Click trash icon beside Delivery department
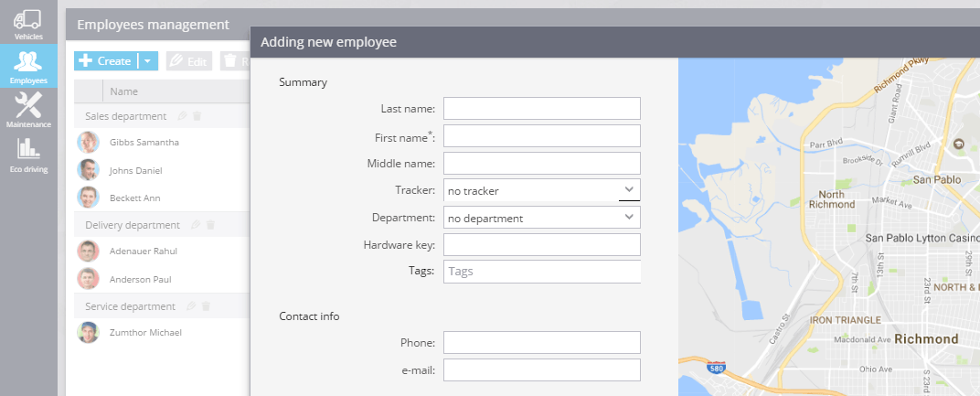 point(210,224)
